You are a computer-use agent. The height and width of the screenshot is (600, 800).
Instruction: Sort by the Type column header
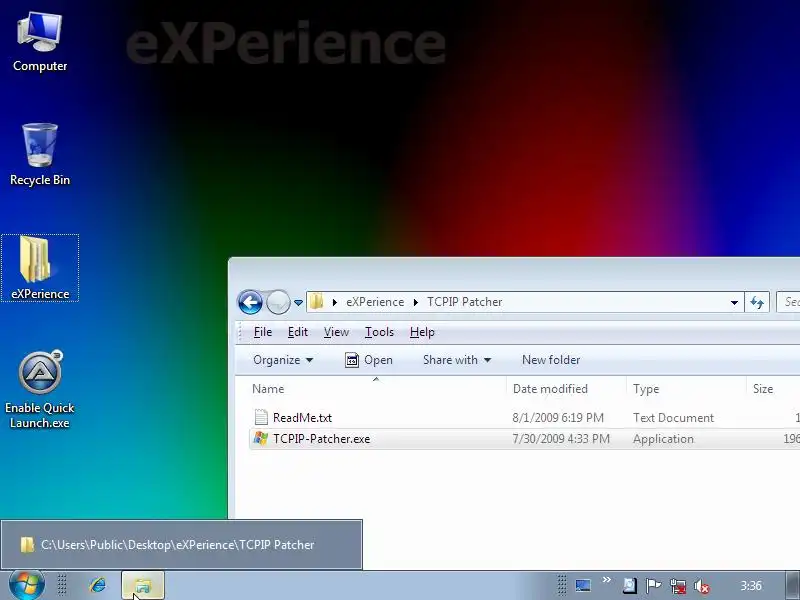coord(686,389)
